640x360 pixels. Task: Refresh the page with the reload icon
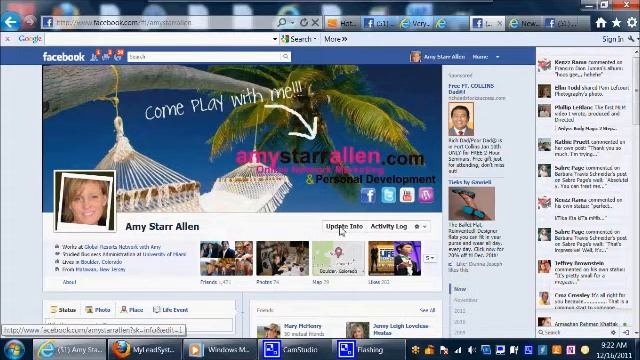[x=304, y=23]
